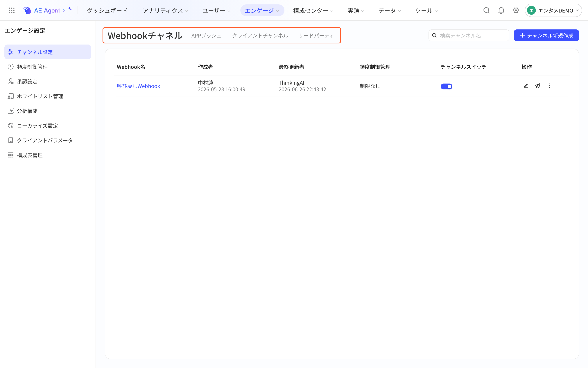This screenshot has width=588, height=368.
Task: Open 承認設定 in the sidebar
Action: point(48,81)
